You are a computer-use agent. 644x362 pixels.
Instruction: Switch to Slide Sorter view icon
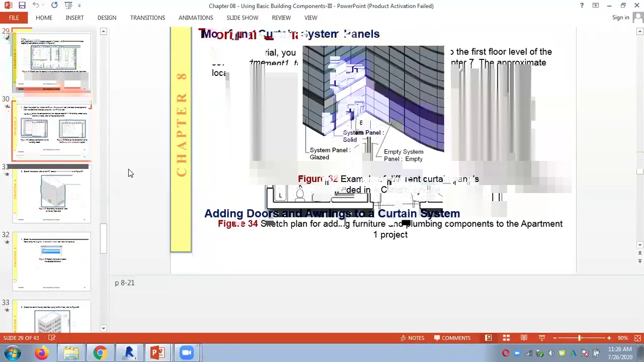(x=506, y=338)
